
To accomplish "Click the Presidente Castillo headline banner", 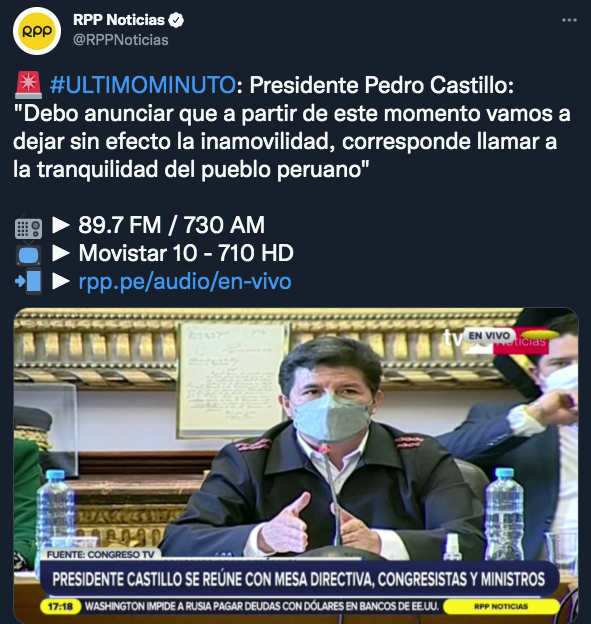I will click(298, 579).
